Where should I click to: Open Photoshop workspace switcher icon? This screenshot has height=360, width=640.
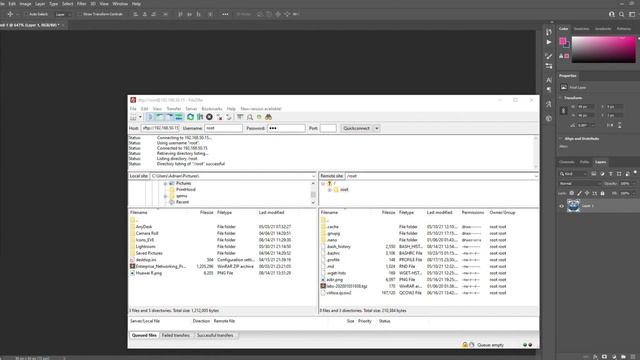tap(632, 14)
